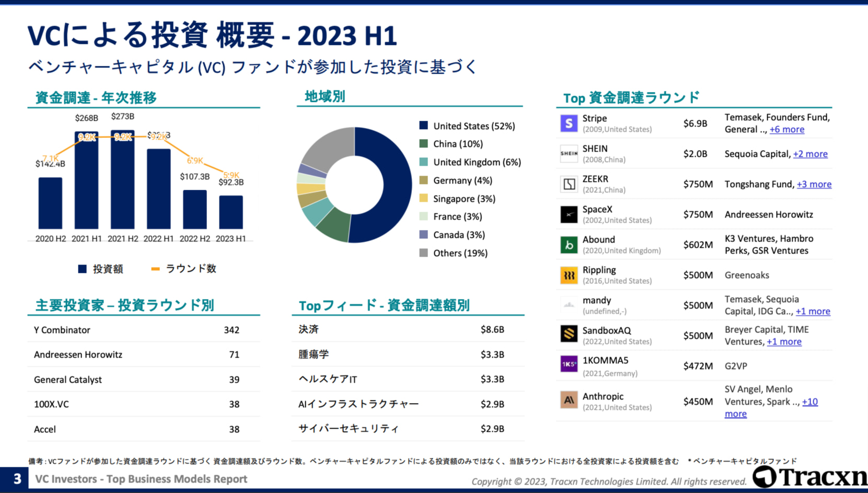Image resolution: width=868 pixels, height=493 pixels.
Task: Open the '+1 more' link for SandboxAQ
Action: tap(784, 342)
